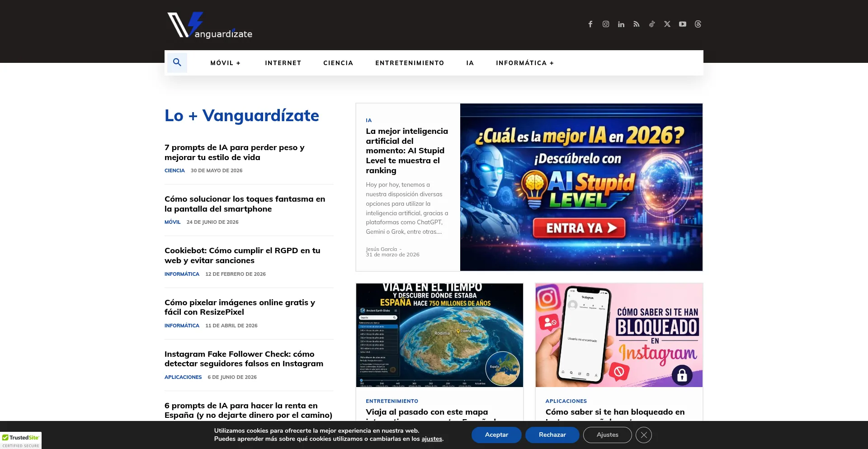This screenshot has width=868, height=449.
Task: Open AI Stupid Level ranking article title
Action: point(407,151)
